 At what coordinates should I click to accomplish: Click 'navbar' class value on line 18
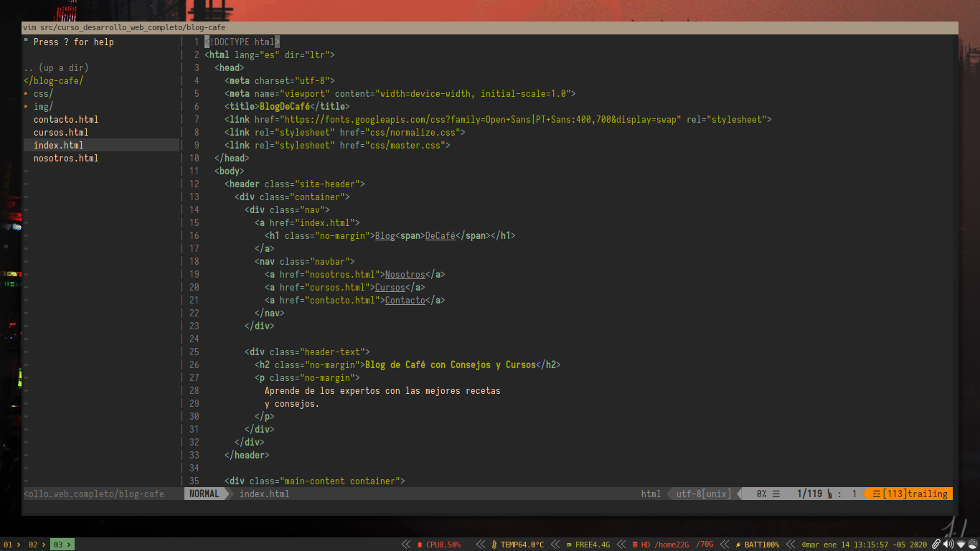(x=332, y=261)
